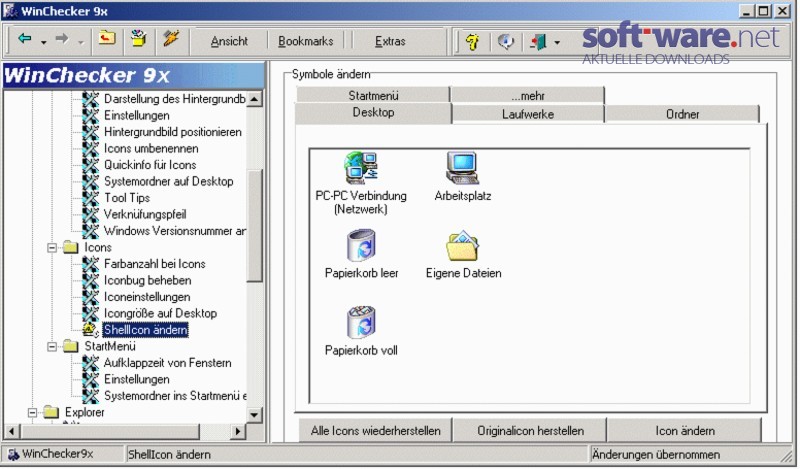Switch to the Startmenü tab

tap(373, 95)
